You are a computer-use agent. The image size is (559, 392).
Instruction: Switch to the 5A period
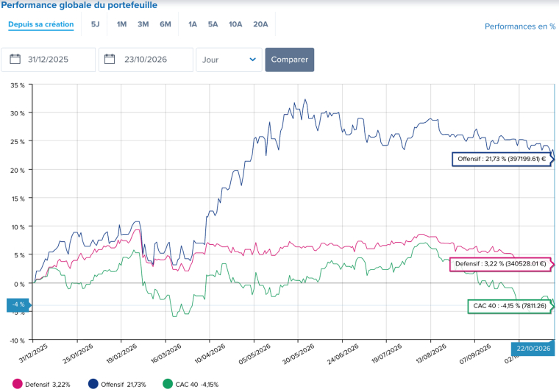click(213, 24)
